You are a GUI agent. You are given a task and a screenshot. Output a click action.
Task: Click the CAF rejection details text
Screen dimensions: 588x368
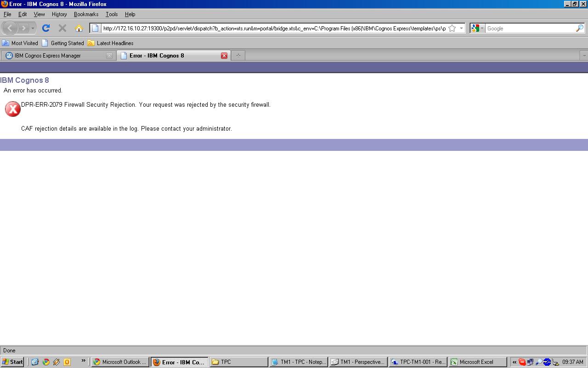(126, 129)
